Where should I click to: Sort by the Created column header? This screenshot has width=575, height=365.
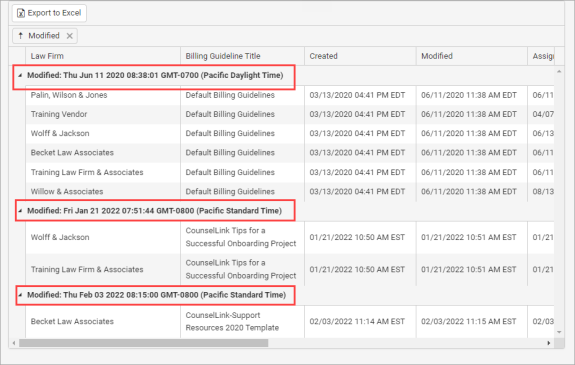pos(360,56)
